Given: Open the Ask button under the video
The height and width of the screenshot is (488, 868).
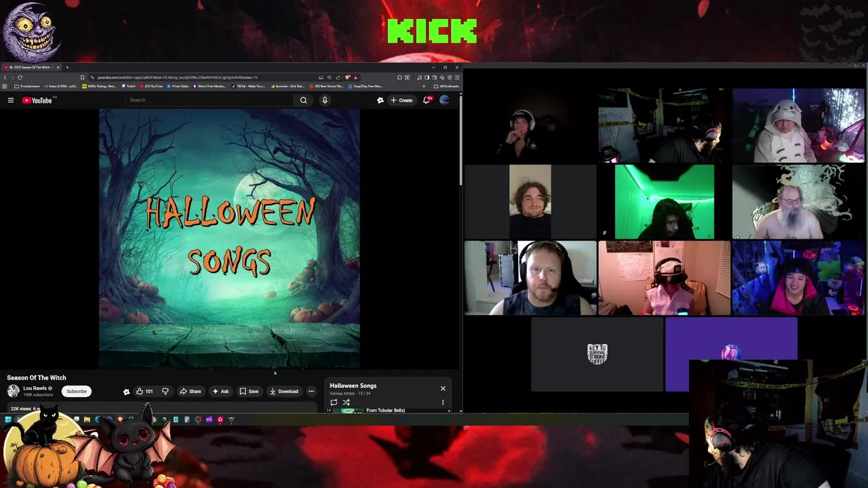Looking at the screenshot, I should tap(220, 391).
